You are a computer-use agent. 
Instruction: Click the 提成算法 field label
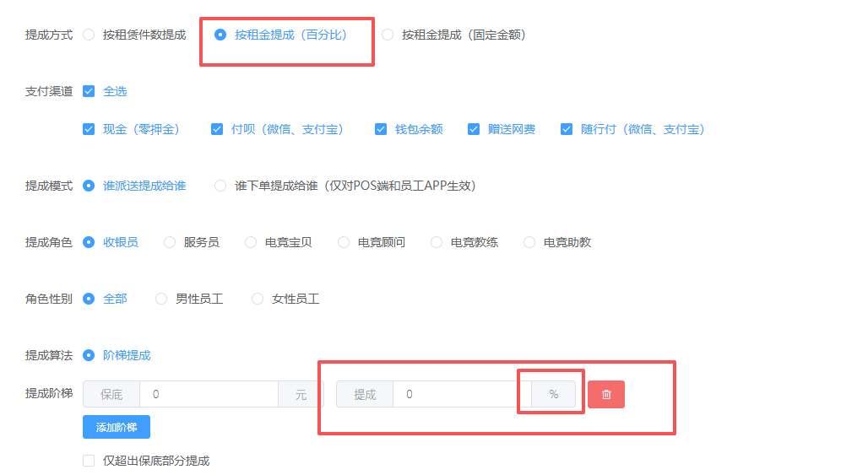point(49,355)
